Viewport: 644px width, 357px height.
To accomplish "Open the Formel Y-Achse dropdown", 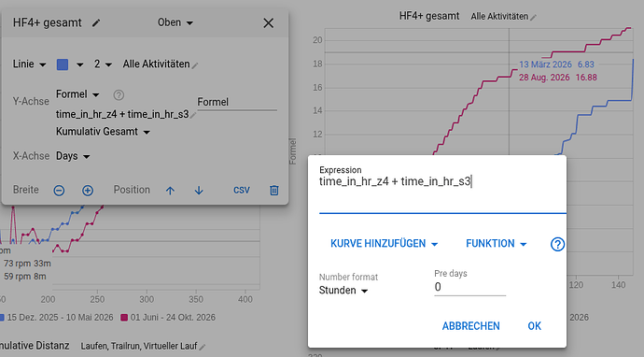I will (77, 94).
